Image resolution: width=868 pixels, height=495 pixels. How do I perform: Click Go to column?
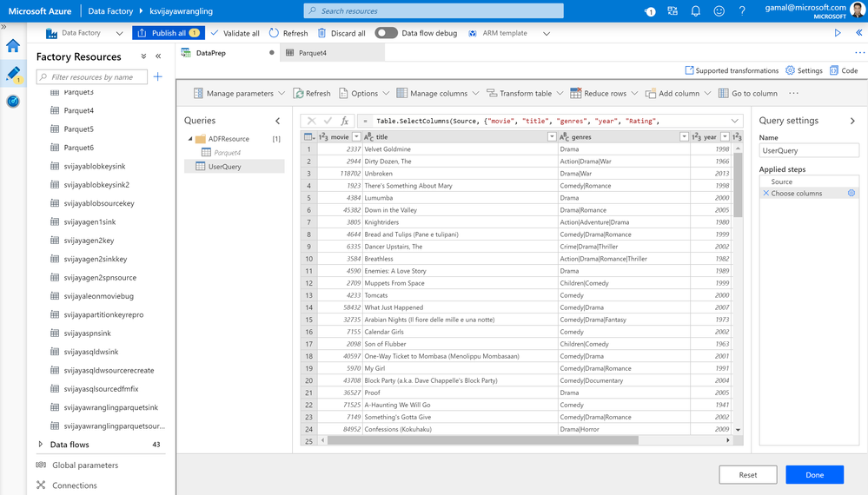(x=748, y=94)
